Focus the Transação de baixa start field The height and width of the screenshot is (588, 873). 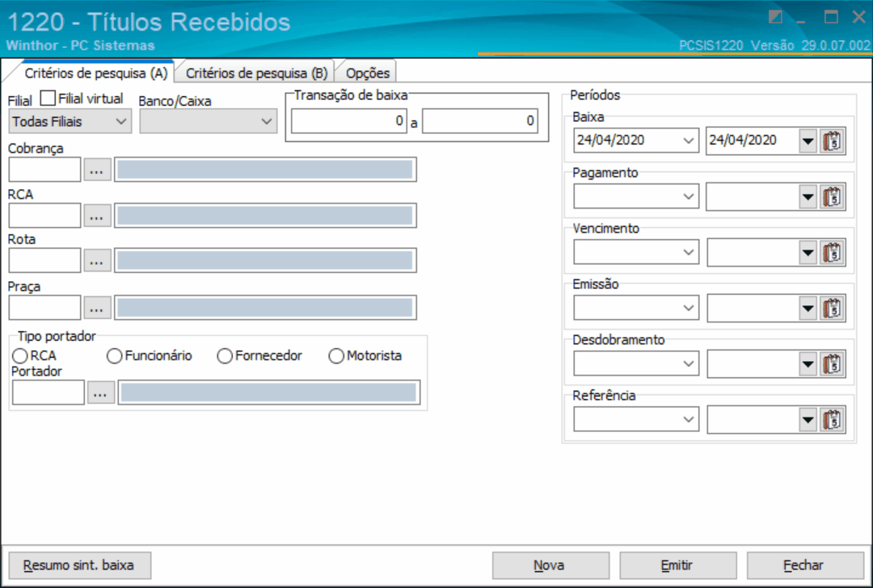coord(349,120)
